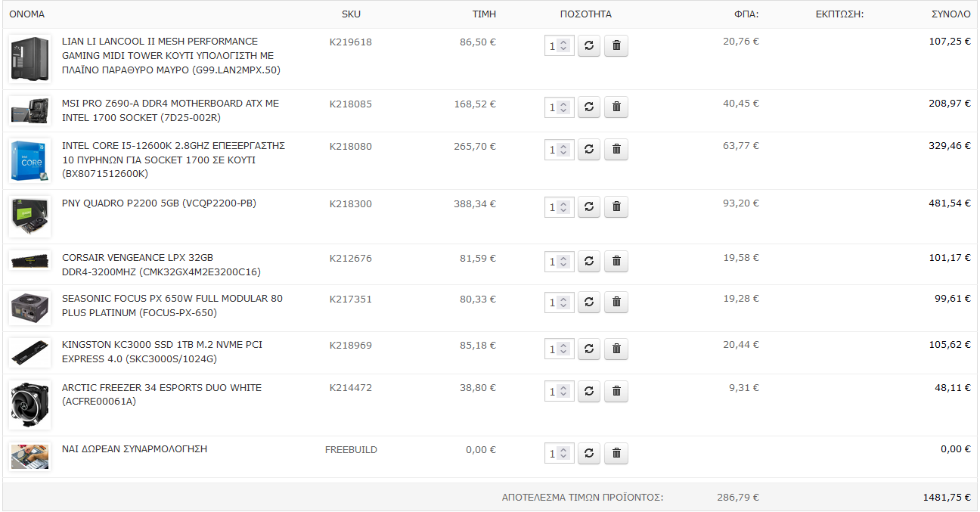Refresh quantity for PNY Quadro P2200

click(589, 206)
